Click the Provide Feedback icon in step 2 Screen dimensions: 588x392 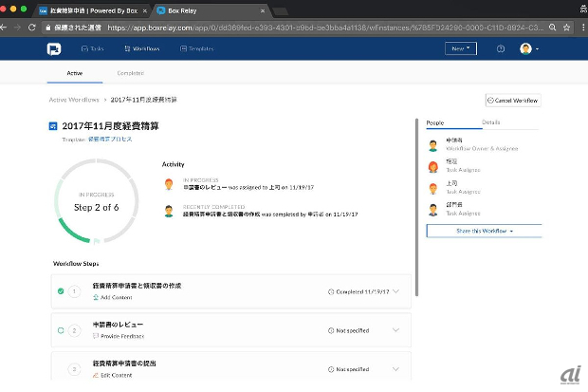[95, 337]
